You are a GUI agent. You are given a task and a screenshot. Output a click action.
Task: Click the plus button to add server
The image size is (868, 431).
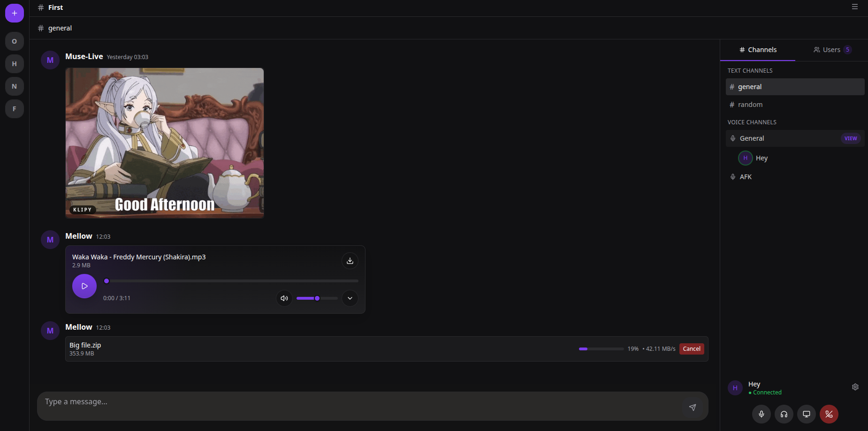[x=15, y=13]
